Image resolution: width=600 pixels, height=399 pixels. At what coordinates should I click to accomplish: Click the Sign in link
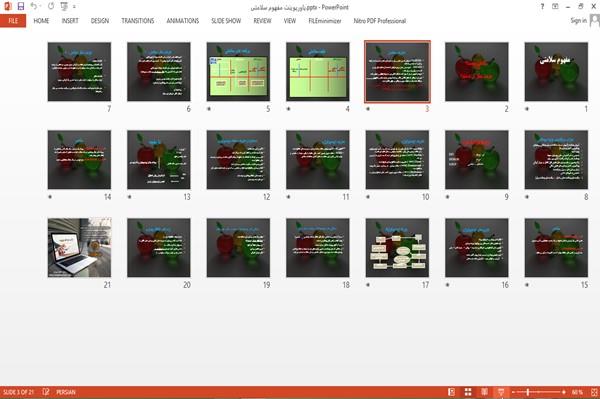pos(578,20)
